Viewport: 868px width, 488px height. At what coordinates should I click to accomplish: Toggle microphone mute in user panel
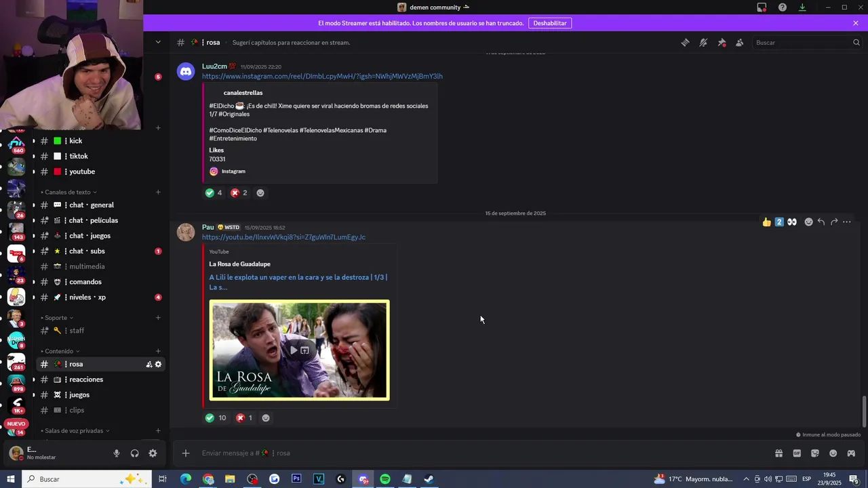(x=117, y=453)
